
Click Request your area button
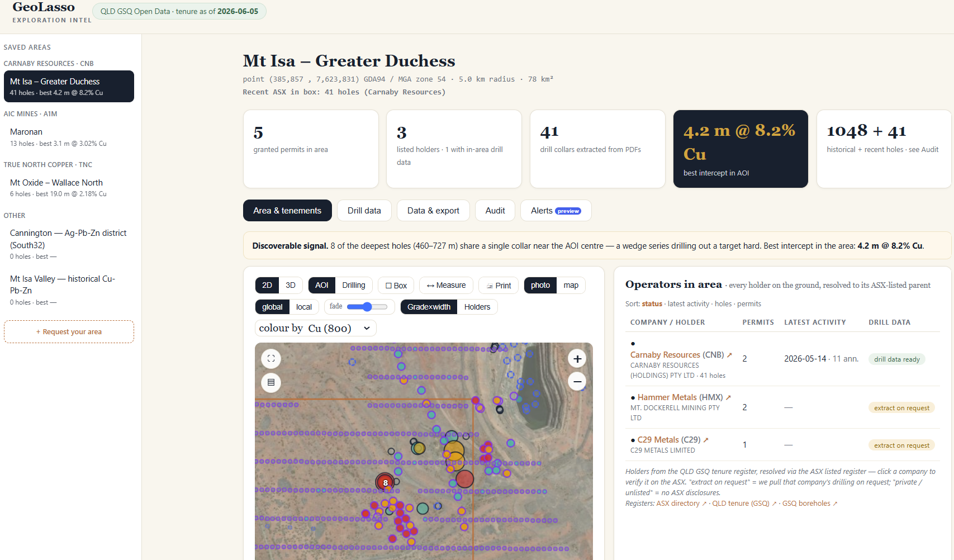click(x=69, y=332)
